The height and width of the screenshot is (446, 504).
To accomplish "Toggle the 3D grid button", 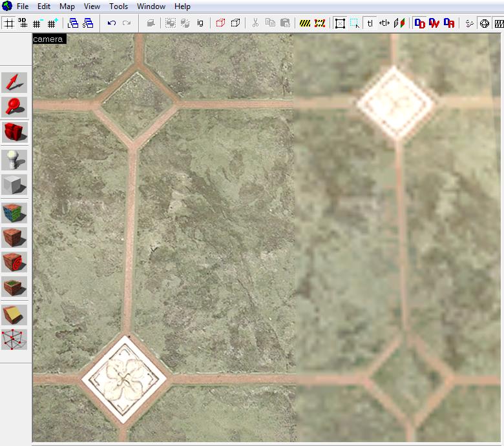I will pos(23,23).
